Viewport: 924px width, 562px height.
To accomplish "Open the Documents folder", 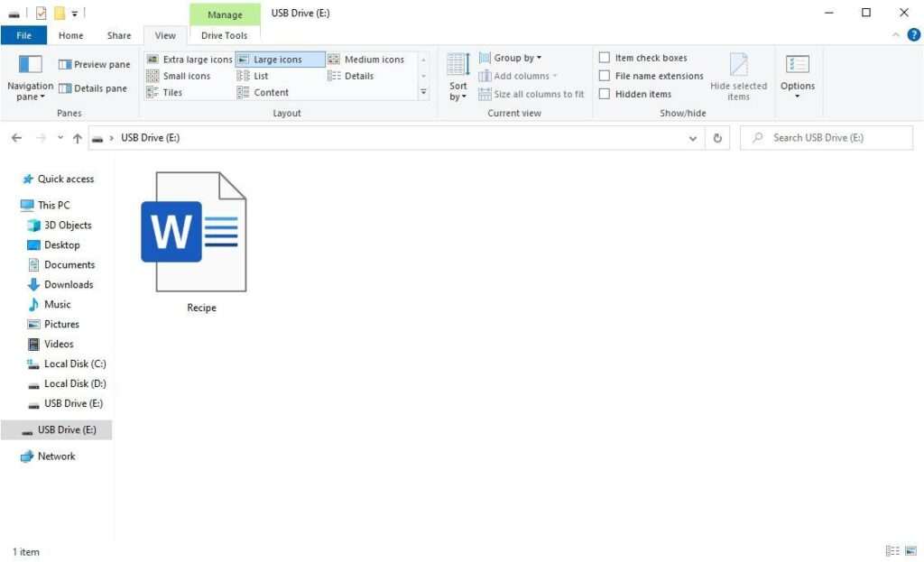I will click(x=61, y=265).
